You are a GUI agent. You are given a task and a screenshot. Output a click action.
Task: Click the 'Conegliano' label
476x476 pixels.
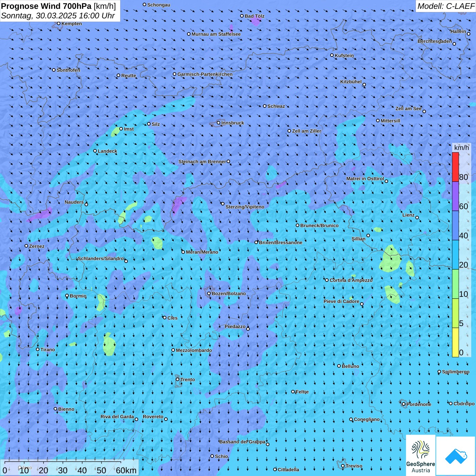pos(367,419)
